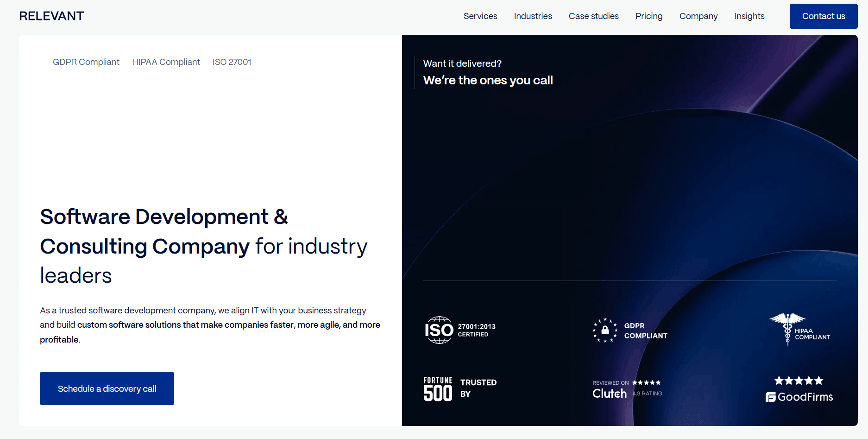Viewport: 868px width, 439px height.
Task: Click the GoodFirms five-star rating
Action: coord(799,381)
